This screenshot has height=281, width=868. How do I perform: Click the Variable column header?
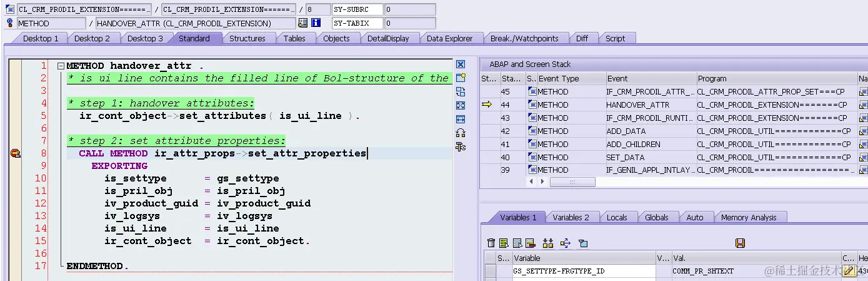tap(583, 258)
